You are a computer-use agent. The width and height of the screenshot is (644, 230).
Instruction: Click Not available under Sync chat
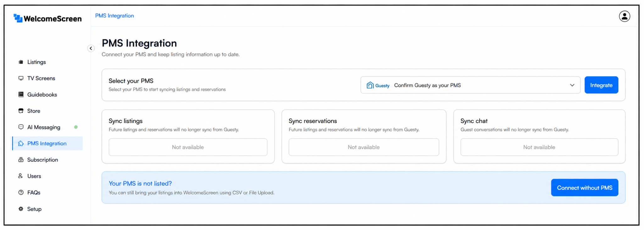point(539,147)
